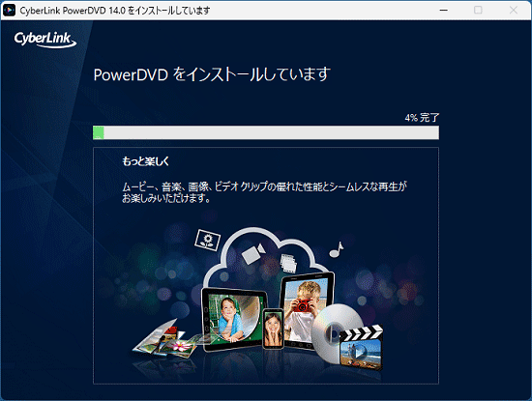Click the PowerDVD app icon in title bar
Viewport: 532px width, 401px height.
click(x=9, y=11)
